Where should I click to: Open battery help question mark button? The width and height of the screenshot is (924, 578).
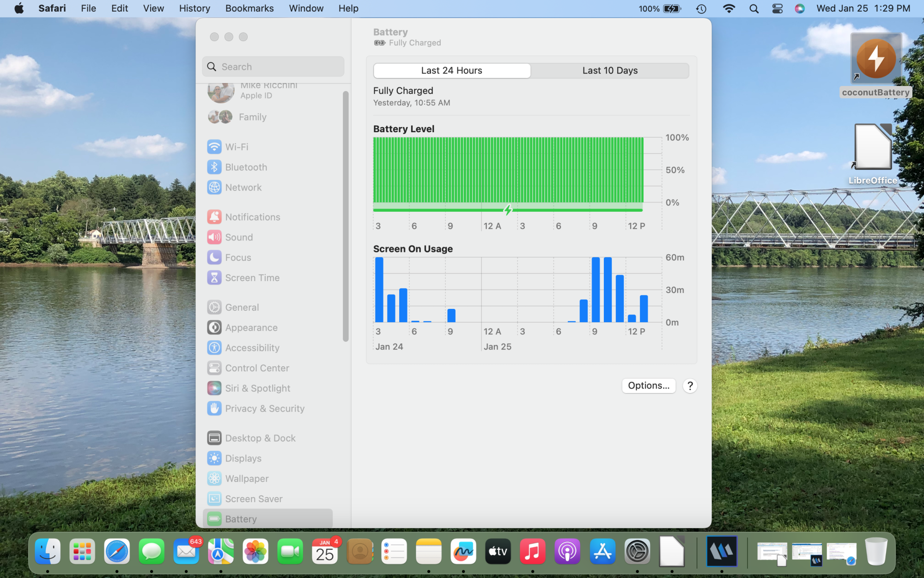(x=690, y=386)
